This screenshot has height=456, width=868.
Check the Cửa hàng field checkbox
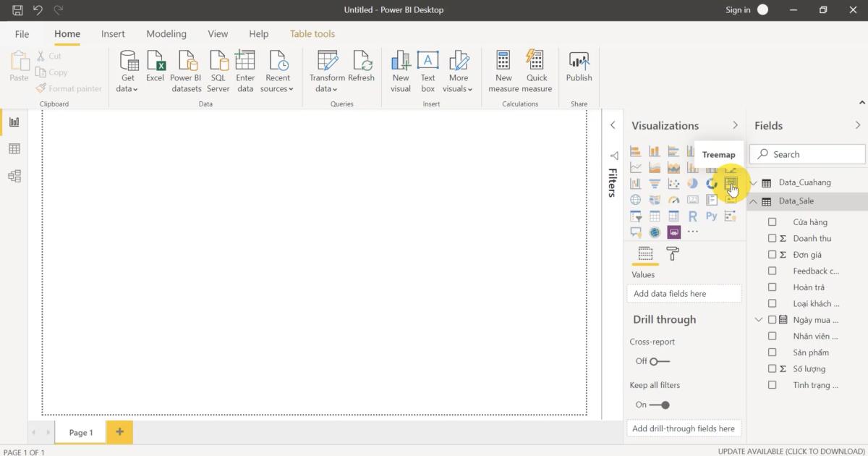pos(772,221)
